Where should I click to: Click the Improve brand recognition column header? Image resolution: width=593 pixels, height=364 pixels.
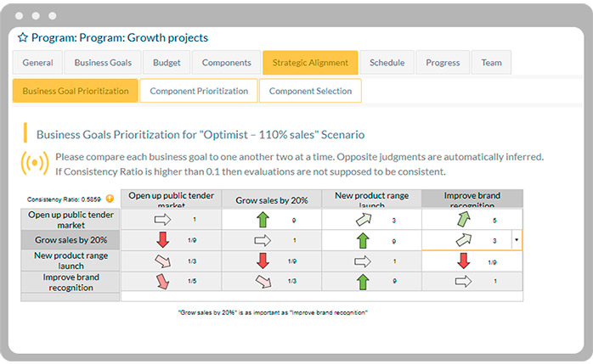click(472, 199)
